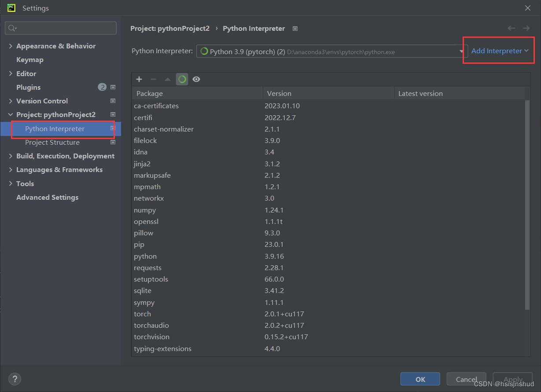Sort by Package column header
The image size is (541, 392).
[197, 93]
